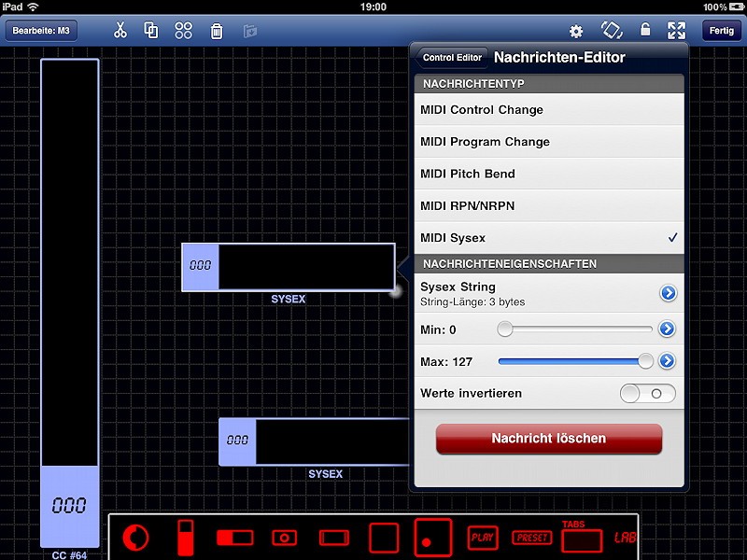Screen dimensions: 747x560
Task: Toggle the Werte invertieren switch
Action: point(647,394)
